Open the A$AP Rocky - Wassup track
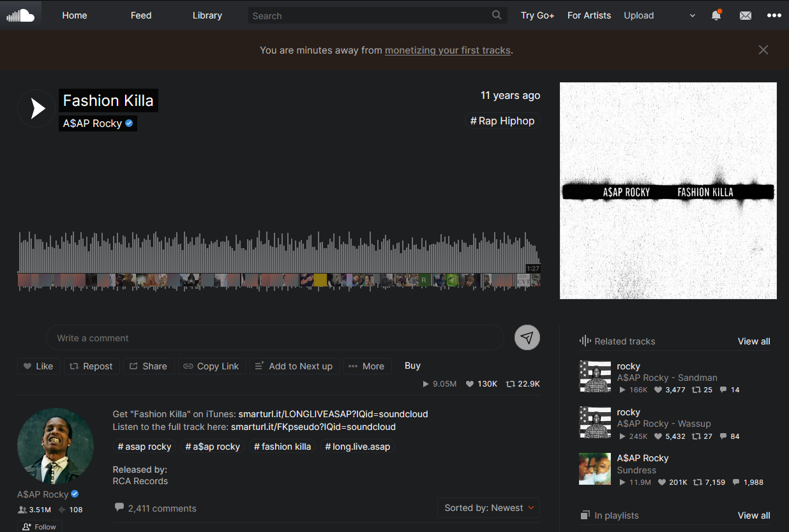Screen dimensions: 789x532 click(664, 424)
